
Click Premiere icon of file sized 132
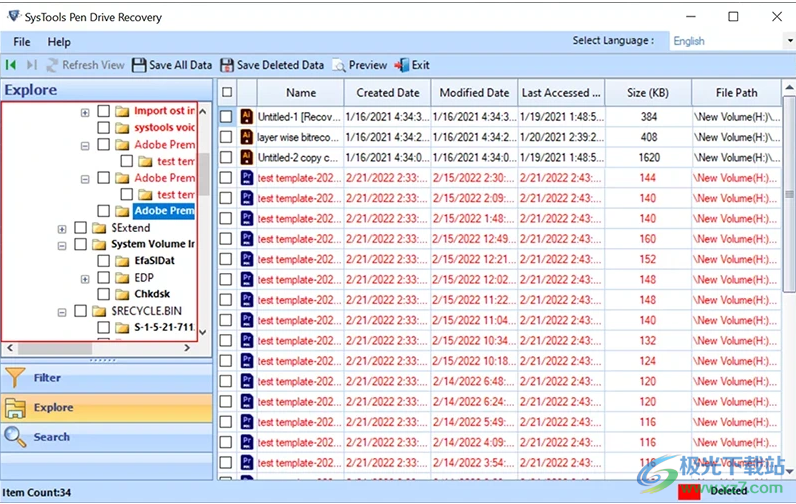[247, 341]
